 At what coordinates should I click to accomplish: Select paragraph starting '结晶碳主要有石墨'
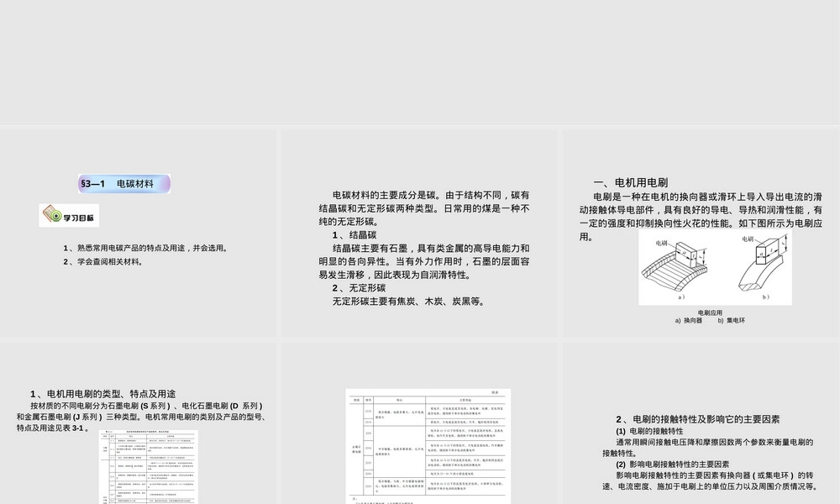[424, 261]
